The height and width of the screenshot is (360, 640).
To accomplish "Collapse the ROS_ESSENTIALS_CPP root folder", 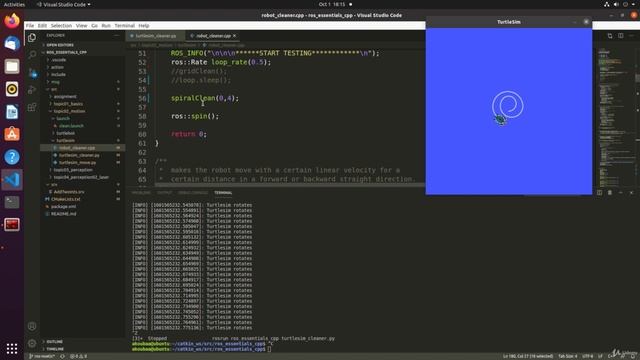I will (66, 52).
